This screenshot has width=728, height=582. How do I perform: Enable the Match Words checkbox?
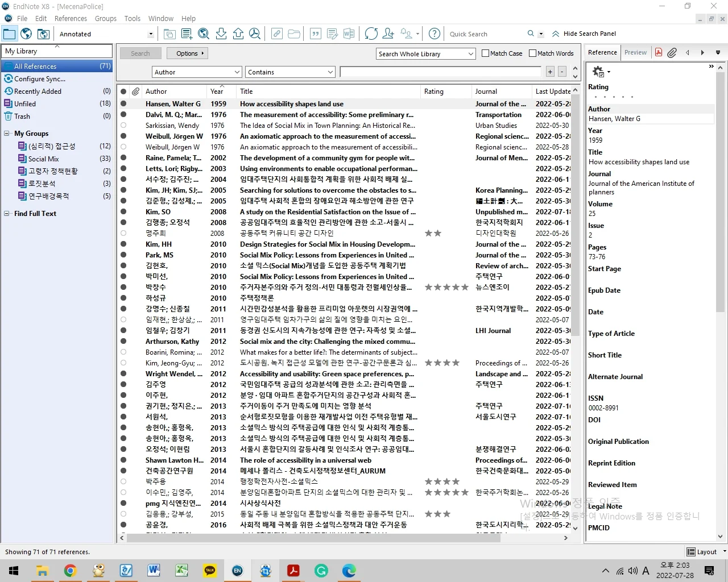(x=532, y=53)
